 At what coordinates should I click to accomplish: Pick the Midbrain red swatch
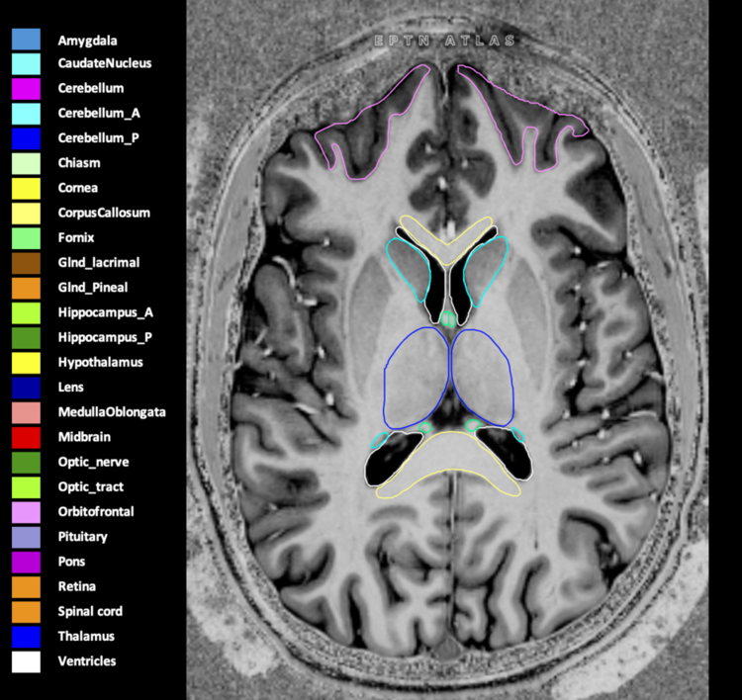pos(26,437)
